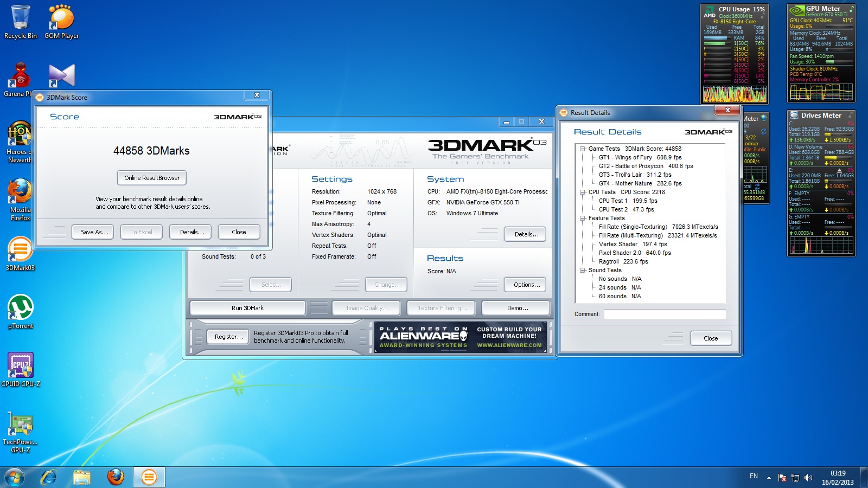The height and width of the screenshot is (488, 868).
Task: Collapse the CPU Tests tree node
Action: [582, 192]
